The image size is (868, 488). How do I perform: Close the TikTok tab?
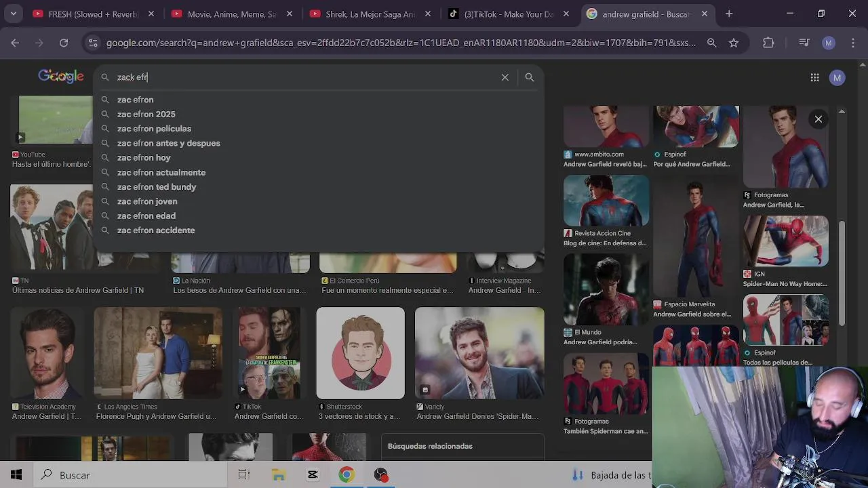tap(566, 14)
